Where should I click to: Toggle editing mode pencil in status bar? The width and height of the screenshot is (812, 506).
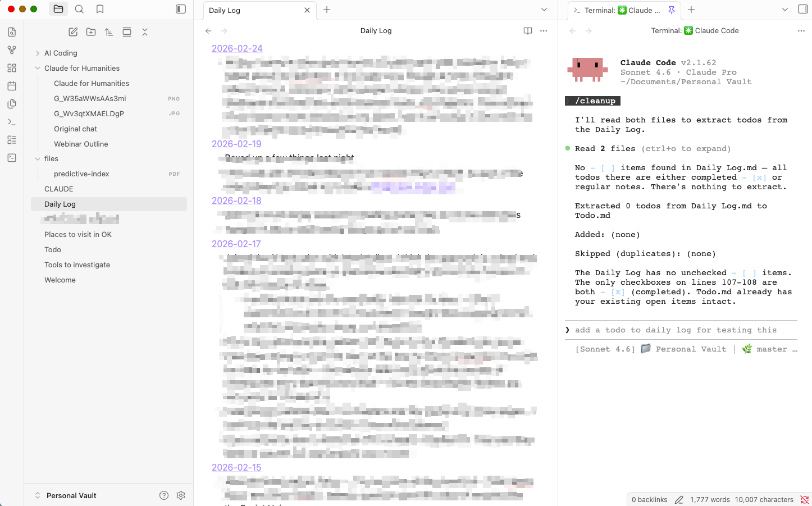(679, 500)
